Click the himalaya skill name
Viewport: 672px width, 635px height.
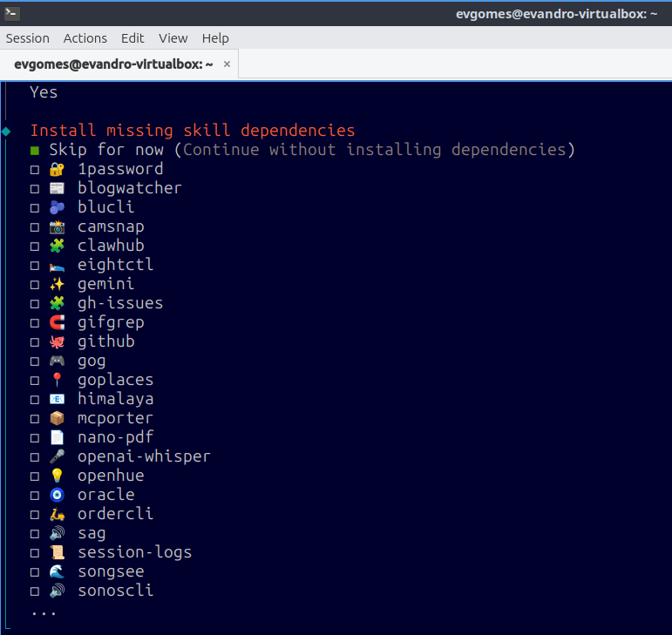tap(115, 400)
